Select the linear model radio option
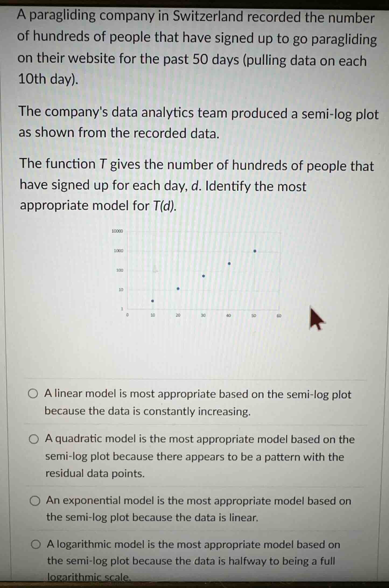 coord(33,394)
